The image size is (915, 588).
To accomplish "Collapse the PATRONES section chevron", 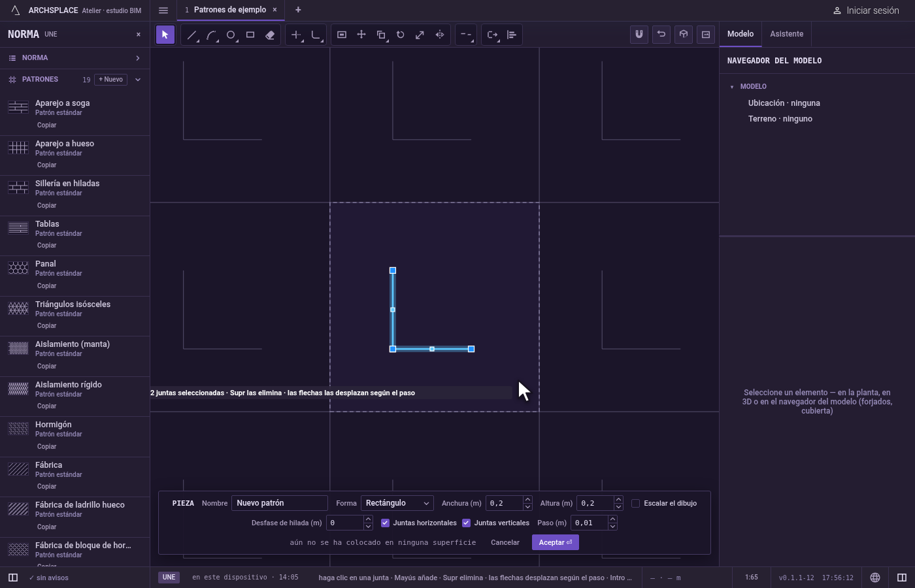I will point(138,80).
